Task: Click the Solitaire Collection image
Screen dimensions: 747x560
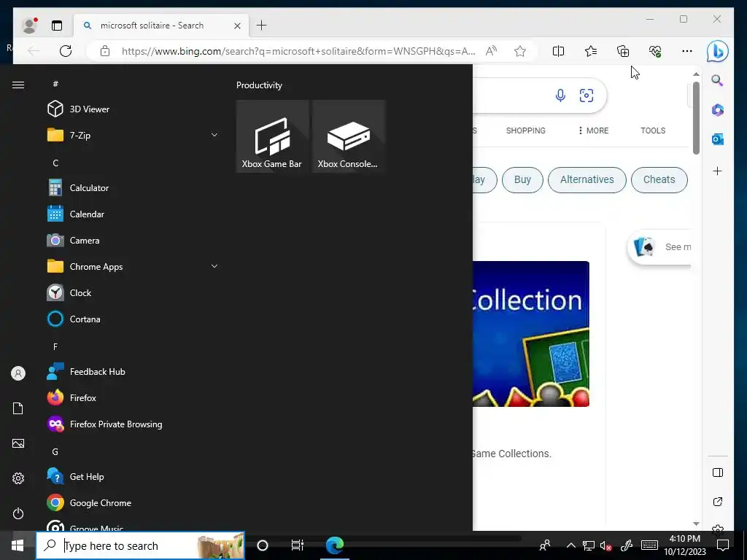Action: (x=531, y=333)
